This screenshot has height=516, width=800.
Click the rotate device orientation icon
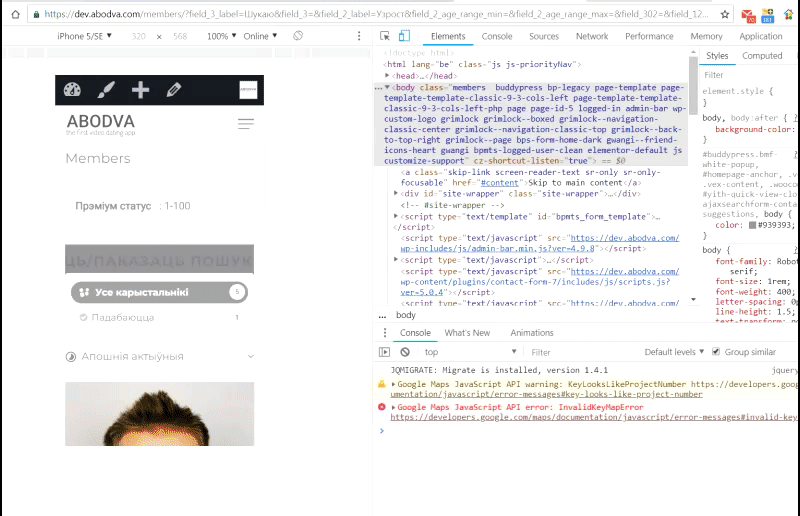298,36
